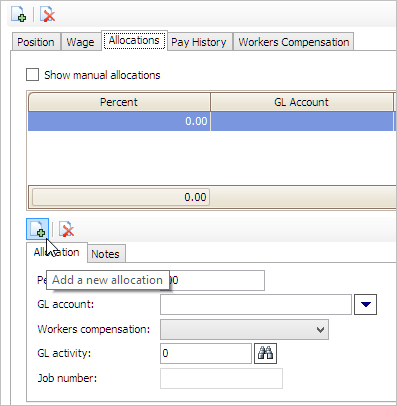Click the Add a new allocation icon

click(38, 229)
